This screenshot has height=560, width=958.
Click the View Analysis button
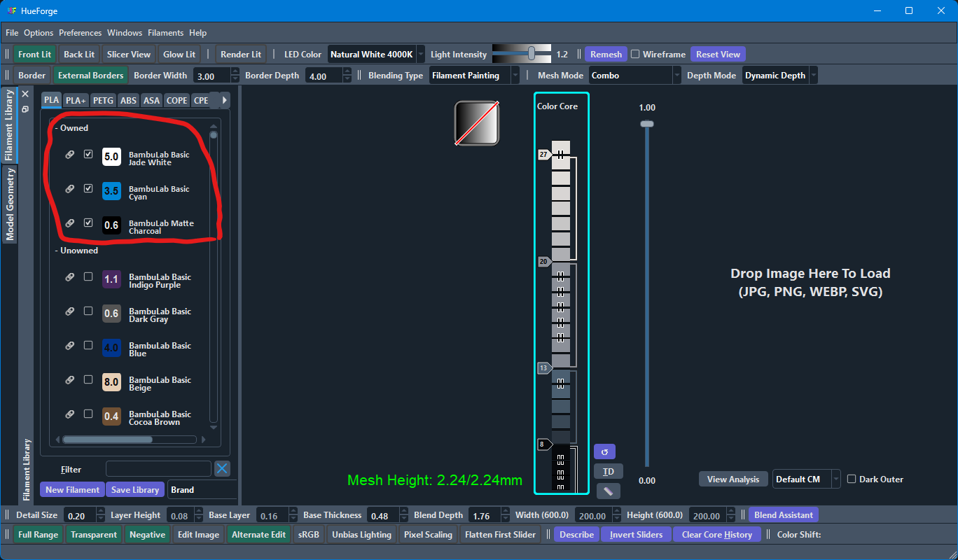[x=733, y=479]
